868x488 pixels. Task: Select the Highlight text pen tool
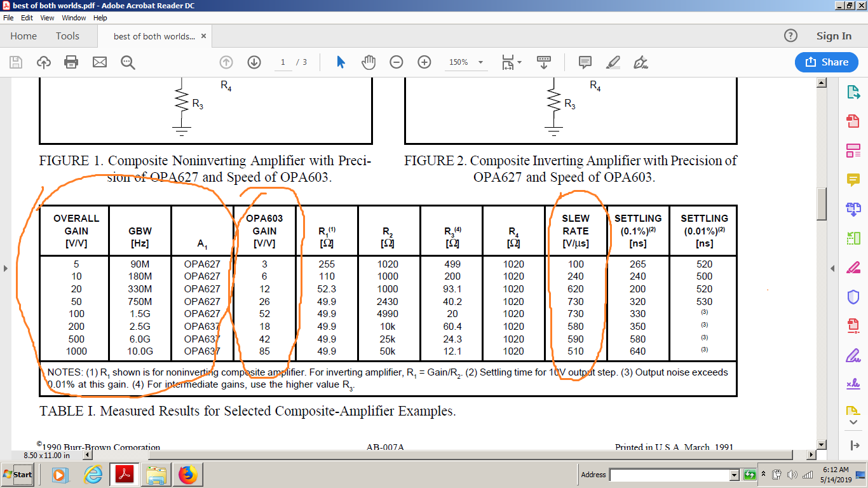point(613,62)
